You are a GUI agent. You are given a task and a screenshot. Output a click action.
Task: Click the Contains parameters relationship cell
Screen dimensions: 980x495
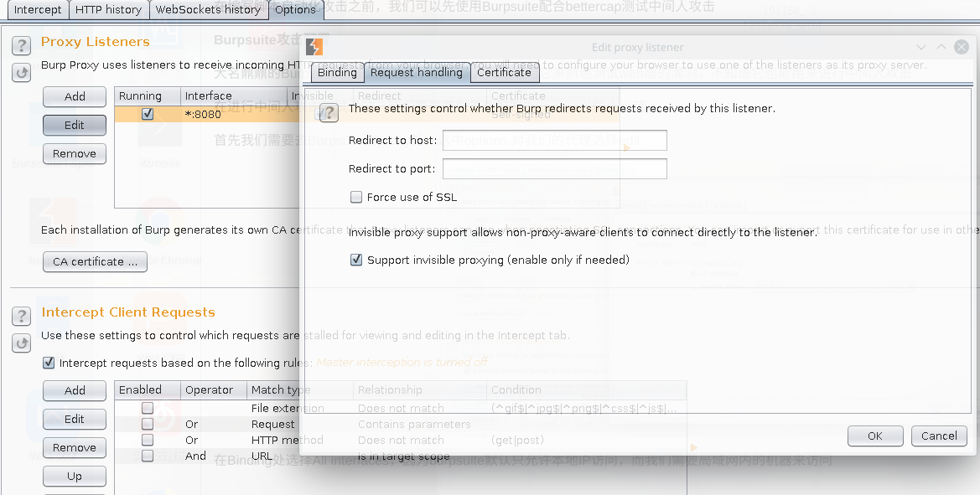pyautogui.click(x=414, y=425)
